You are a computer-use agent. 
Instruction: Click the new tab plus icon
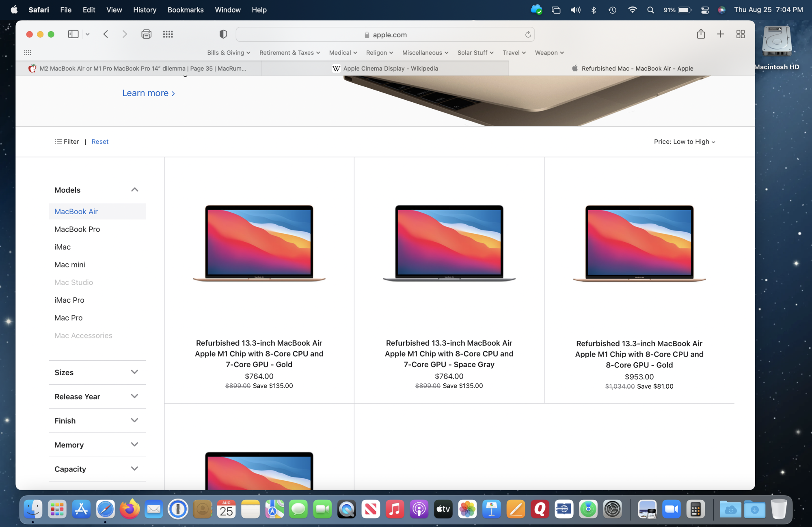[x=720, y=34]
